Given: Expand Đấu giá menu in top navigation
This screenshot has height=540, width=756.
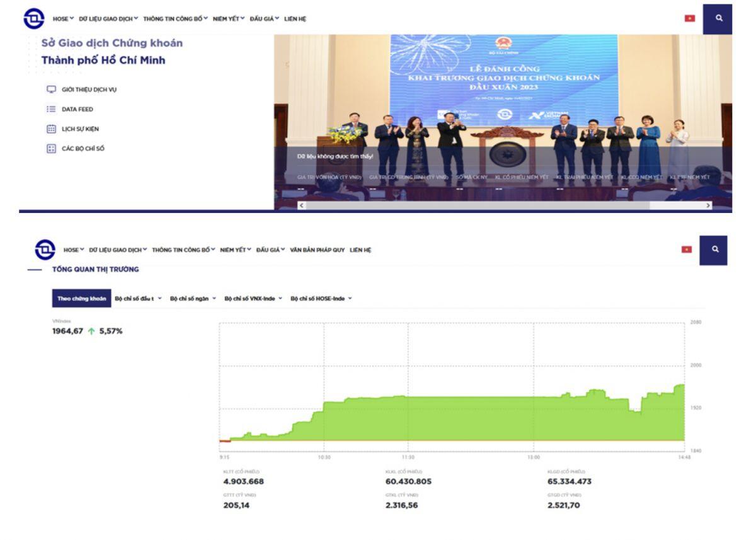Looking at the screenshot, I should [x=265, y=19].
